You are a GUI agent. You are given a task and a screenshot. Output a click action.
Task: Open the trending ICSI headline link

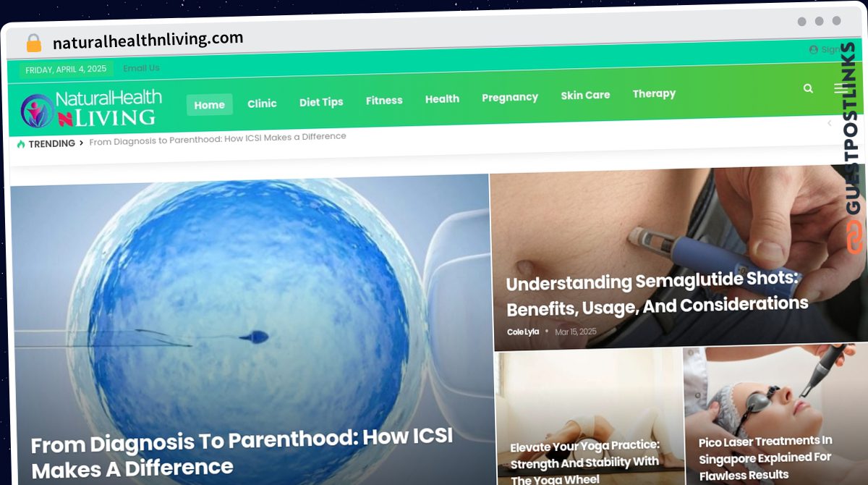pos(218,139)
